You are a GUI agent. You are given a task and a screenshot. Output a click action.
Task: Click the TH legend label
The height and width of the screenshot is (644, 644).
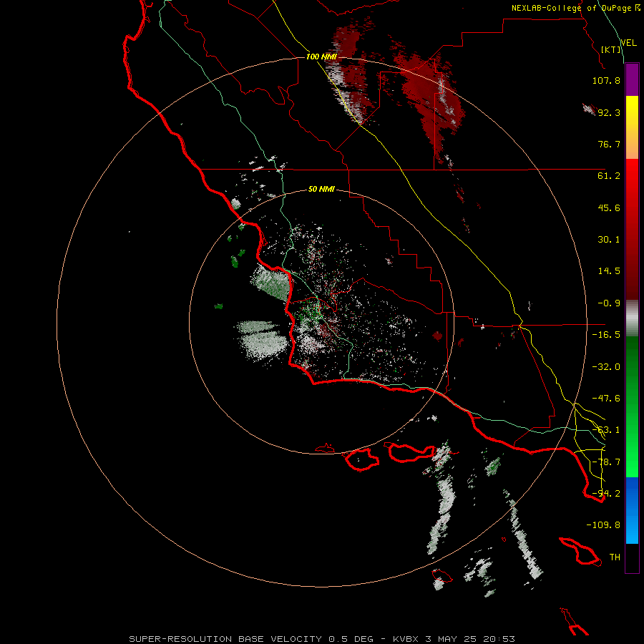(x=615, y=557)
